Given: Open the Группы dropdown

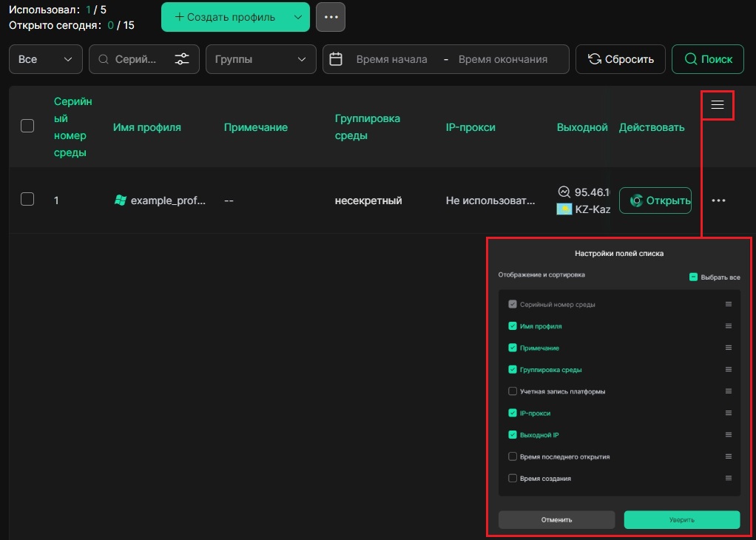Looking at the screenshot, I should [261, 59].
